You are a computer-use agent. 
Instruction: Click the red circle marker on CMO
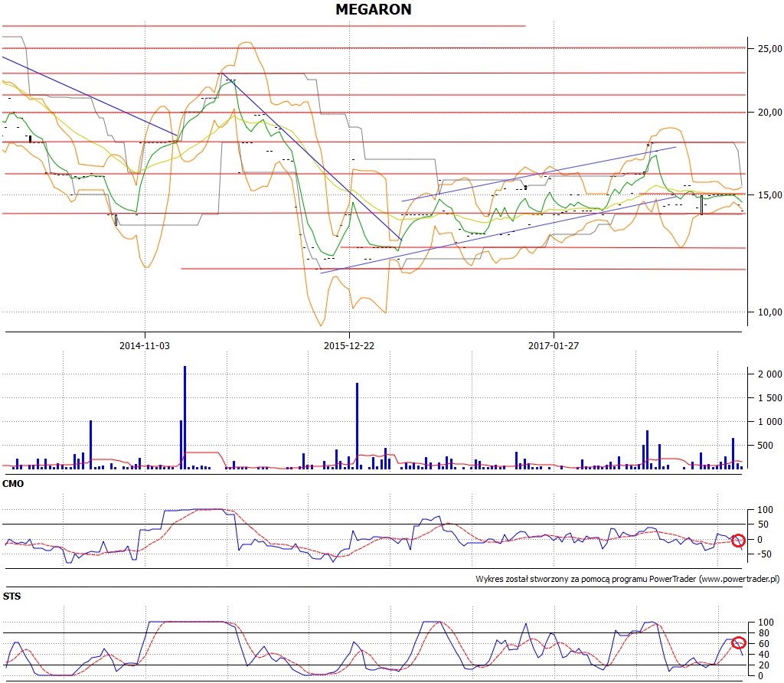(739, 541)
